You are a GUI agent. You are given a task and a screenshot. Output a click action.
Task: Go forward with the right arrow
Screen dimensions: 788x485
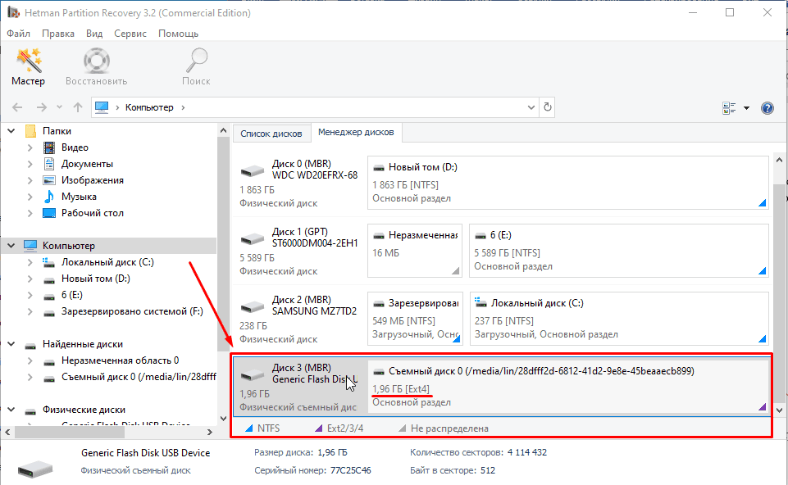click(42, 107)
